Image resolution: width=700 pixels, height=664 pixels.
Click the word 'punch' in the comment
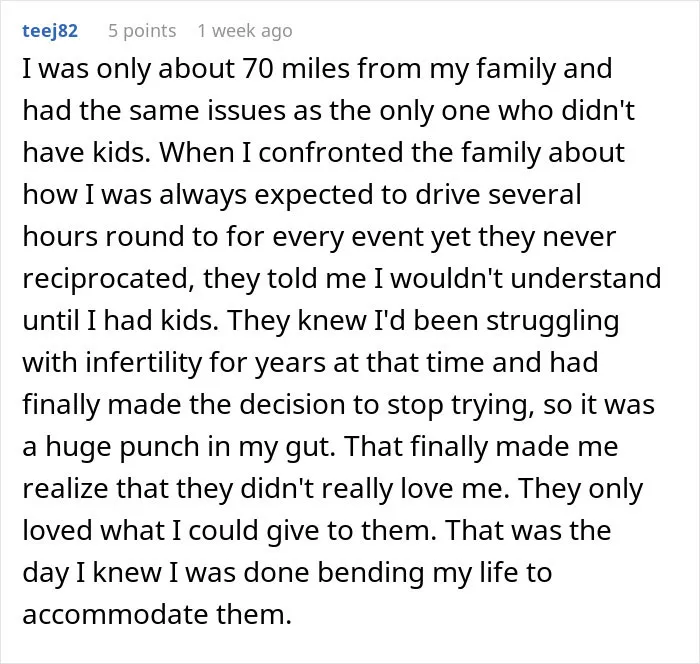coord(160,447)
